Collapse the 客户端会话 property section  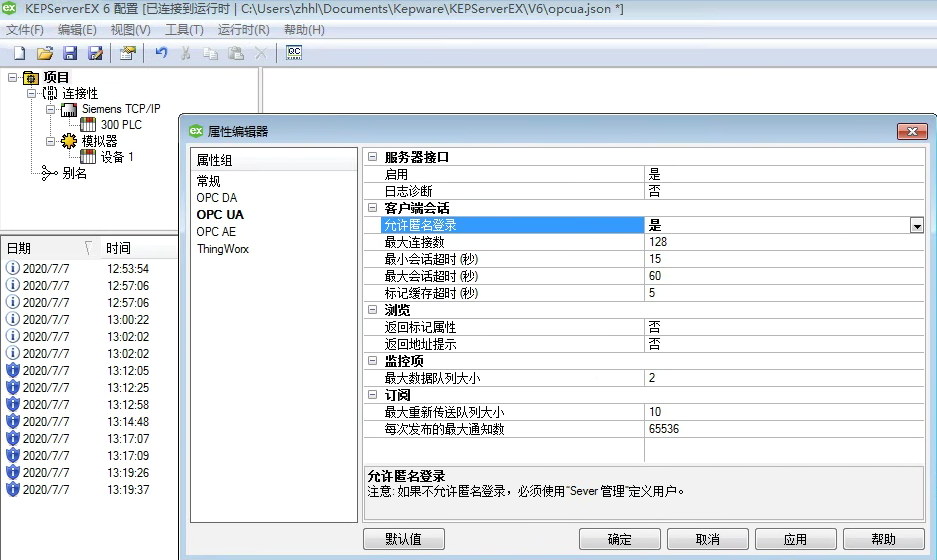pyautogui.click(x=373, y=208)
